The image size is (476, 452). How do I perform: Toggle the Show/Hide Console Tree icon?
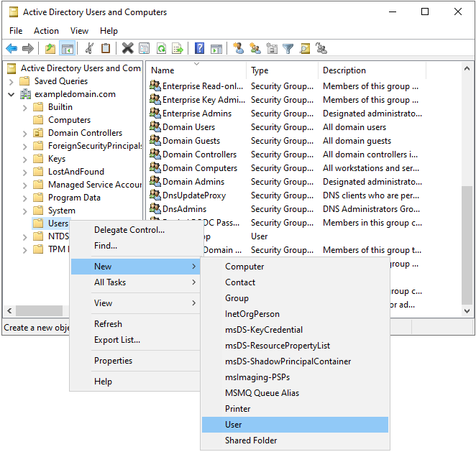point(67,49)
